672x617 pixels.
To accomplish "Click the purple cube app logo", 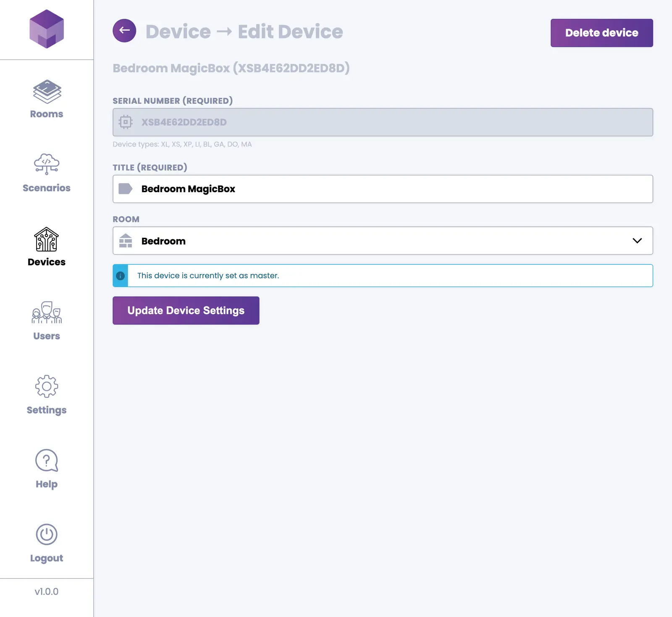I will [47, 29].
